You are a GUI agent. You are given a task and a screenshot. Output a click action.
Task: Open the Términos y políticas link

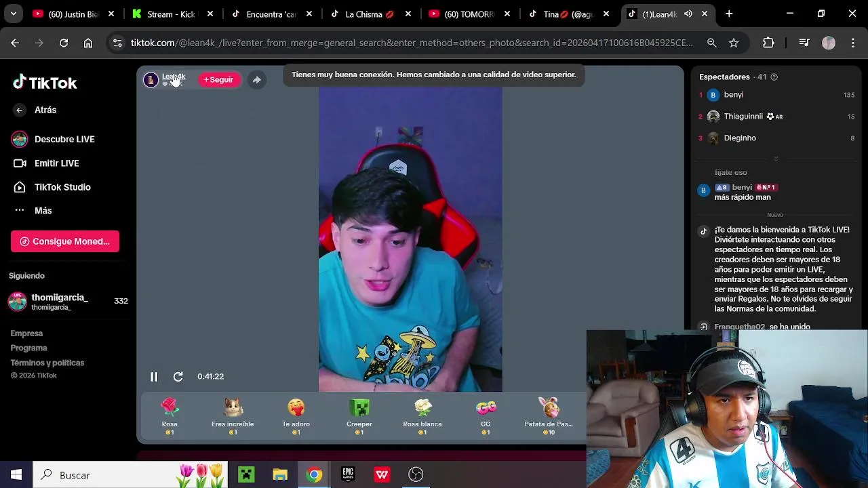(47, 363)
